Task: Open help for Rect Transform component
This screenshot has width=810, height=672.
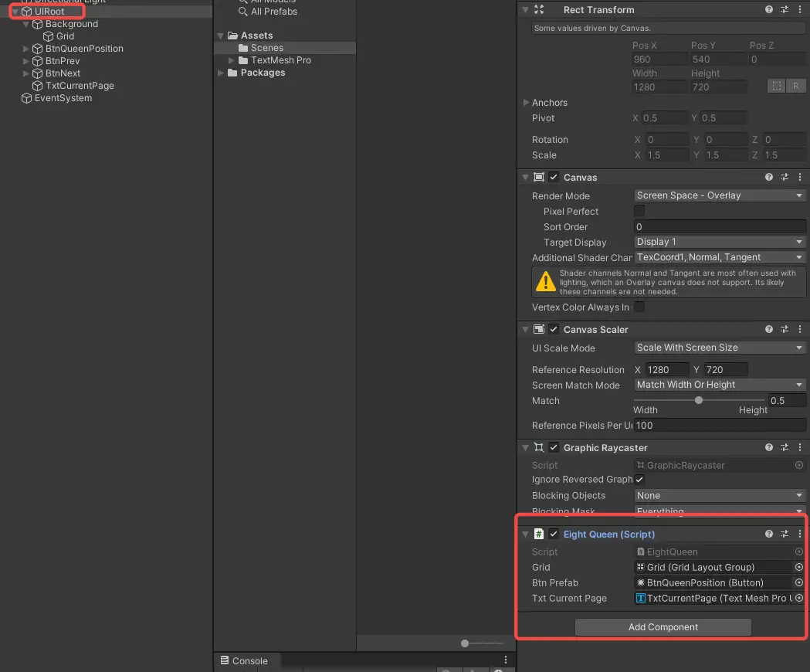Action: click(768, 10)
